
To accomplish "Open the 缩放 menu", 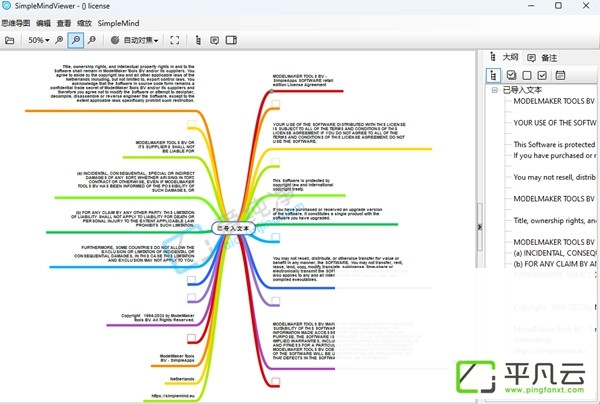I will pyautogui.click(x=84, y=23).
